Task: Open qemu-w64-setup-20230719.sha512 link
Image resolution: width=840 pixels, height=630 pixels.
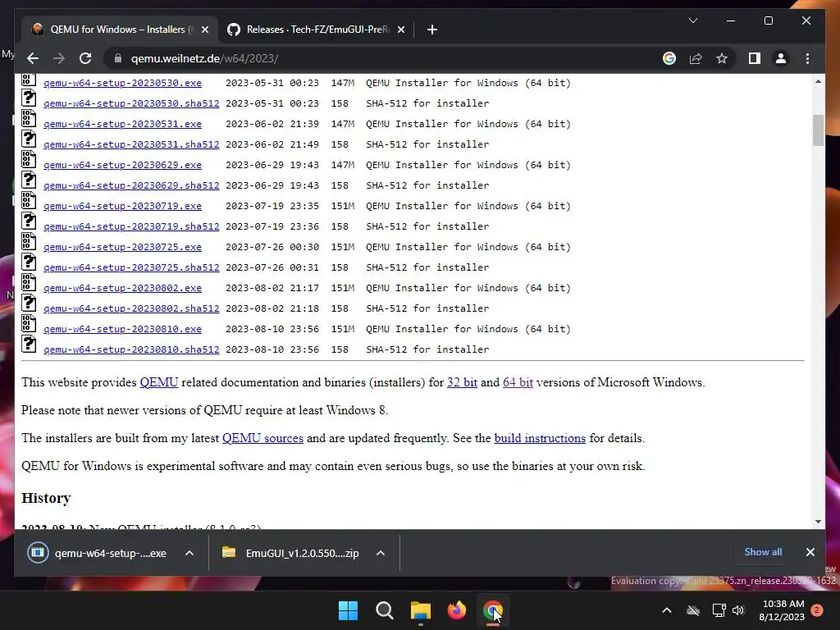Action: coord(131,226)
